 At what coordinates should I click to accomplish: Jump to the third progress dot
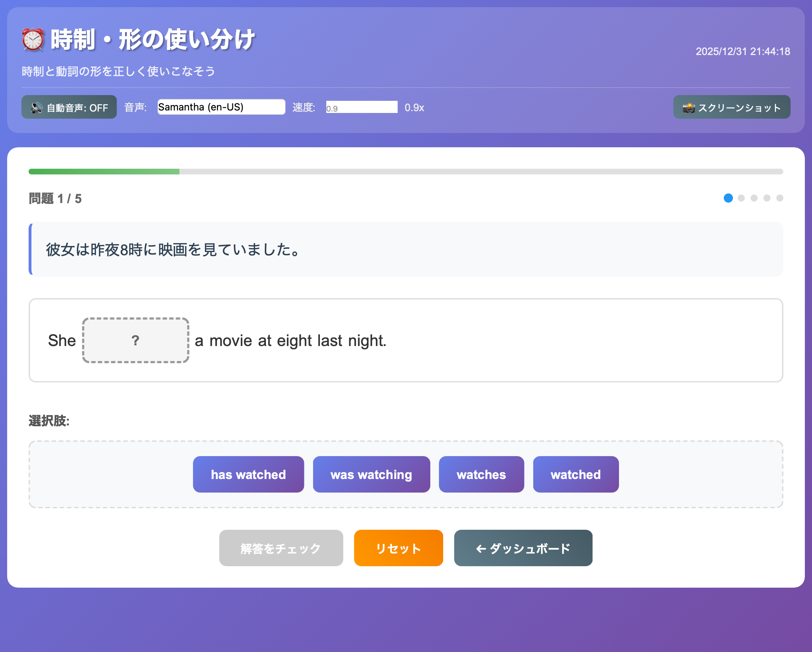(x=754, y=198)
